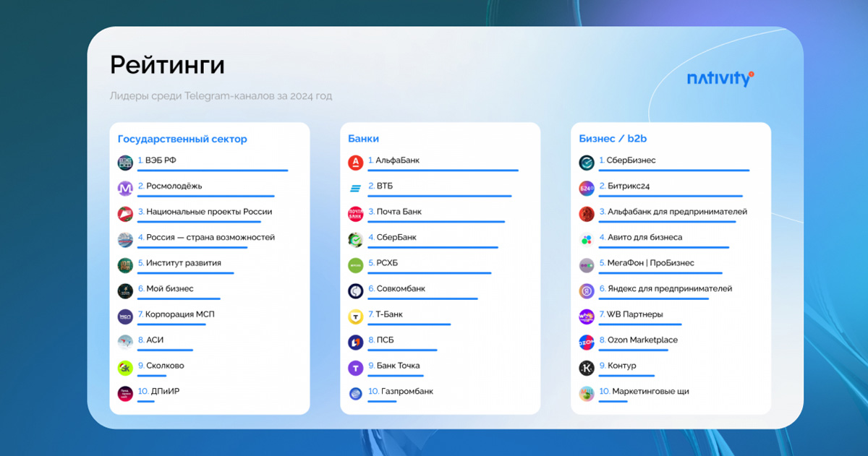Click the Мой бизнес logo

pos(125,291)
